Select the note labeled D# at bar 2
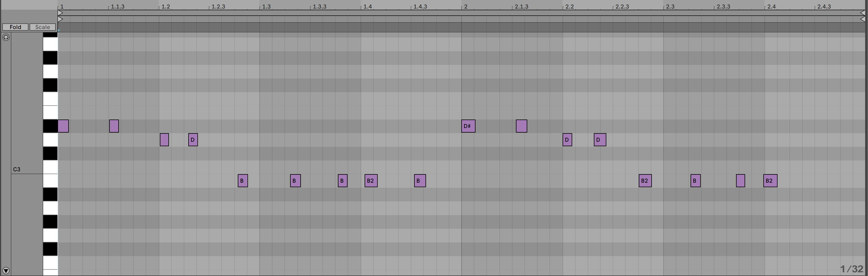868x276 pixels. pos(468,126)
